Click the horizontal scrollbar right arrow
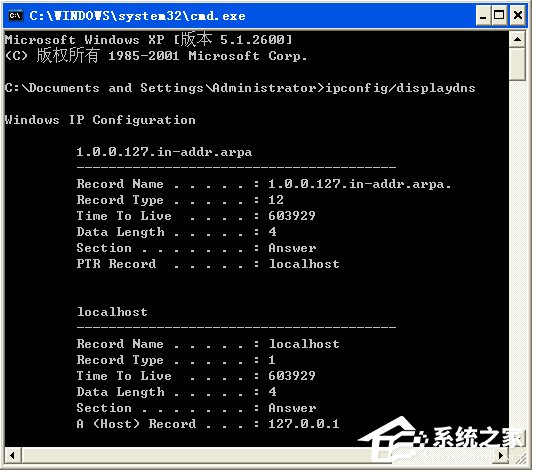This screenshot has height=471, width=533. coord(501,455)
